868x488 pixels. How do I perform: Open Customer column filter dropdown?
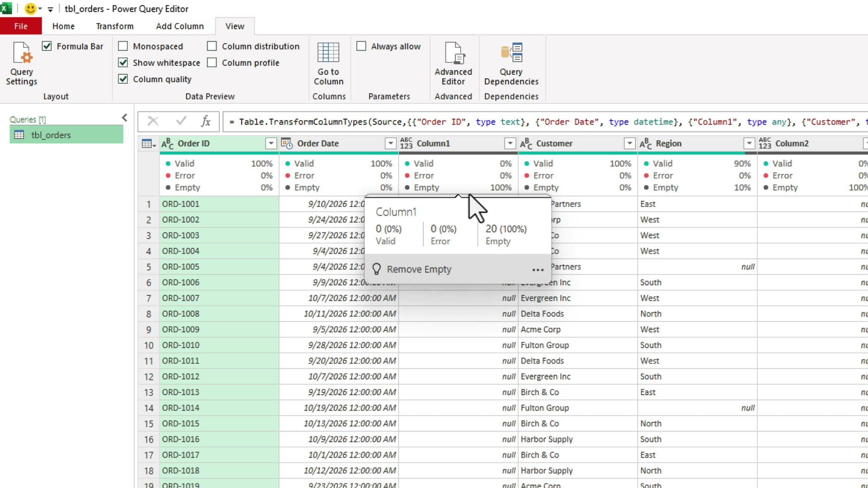(629, 144)
